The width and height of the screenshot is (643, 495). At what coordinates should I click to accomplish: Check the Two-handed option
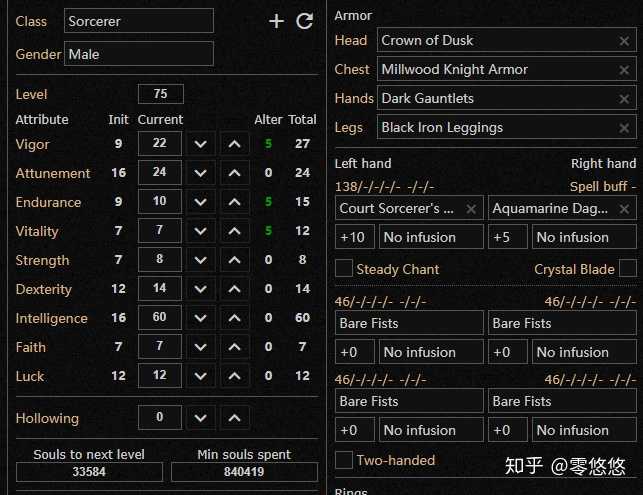344,460
